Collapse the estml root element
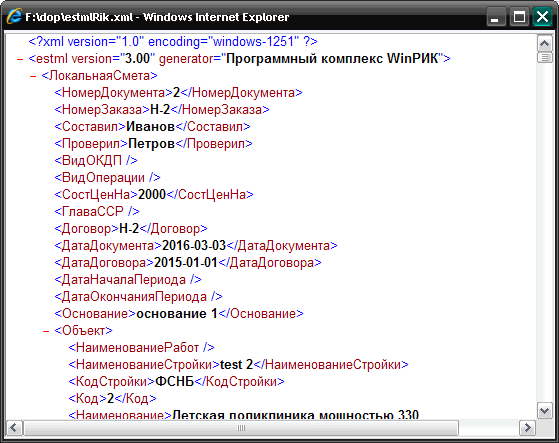Image resolution: width=559 pixels, height=443 pixels. [20, 59]
